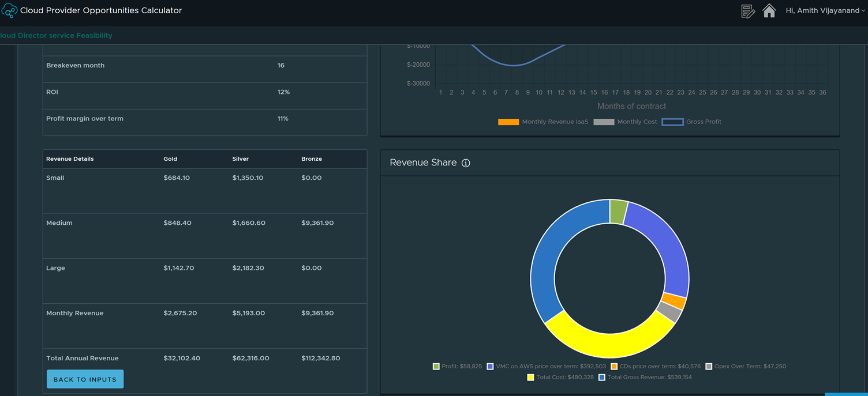Screen dimensions: 868x396
Task: Toggle the Monthly Cost legend item
Action: (625, 122)
